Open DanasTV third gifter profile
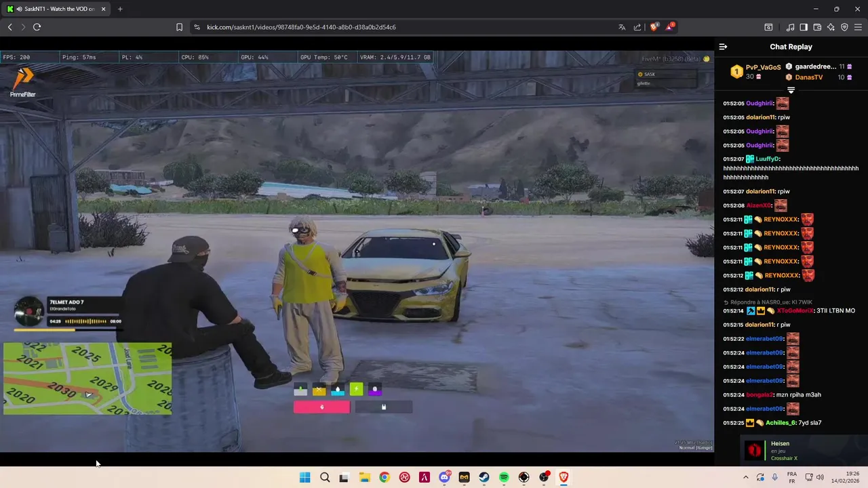 point(808,77)
